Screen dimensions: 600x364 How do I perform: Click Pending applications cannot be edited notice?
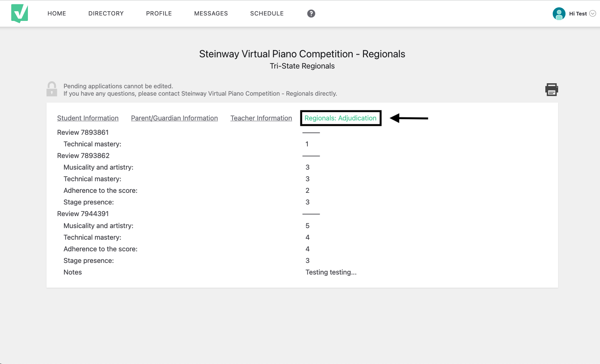118,86
